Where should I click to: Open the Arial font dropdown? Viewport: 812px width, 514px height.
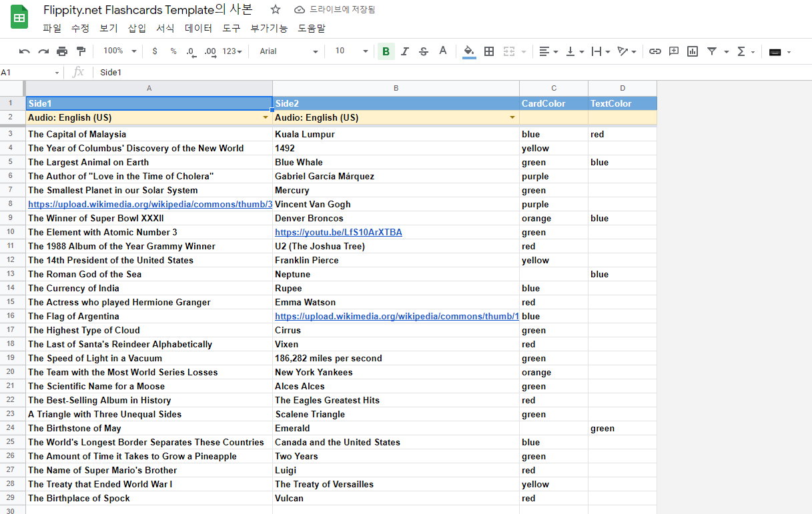pos(289,51)
